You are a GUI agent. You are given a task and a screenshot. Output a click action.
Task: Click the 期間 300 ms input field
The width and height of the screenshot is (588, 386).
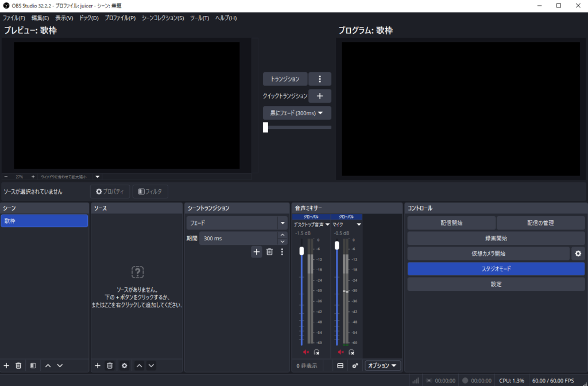(x=238, y=238)
